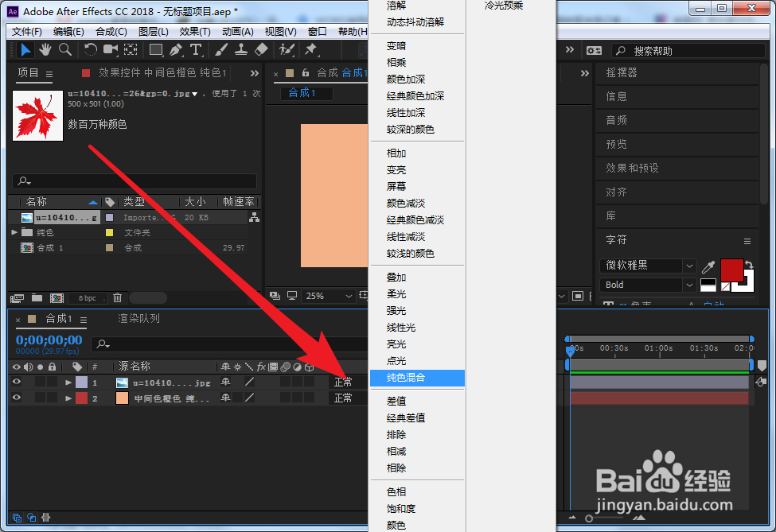776x532 pixels.
Task: Select the Hand tool
Action: coord(45,49)
